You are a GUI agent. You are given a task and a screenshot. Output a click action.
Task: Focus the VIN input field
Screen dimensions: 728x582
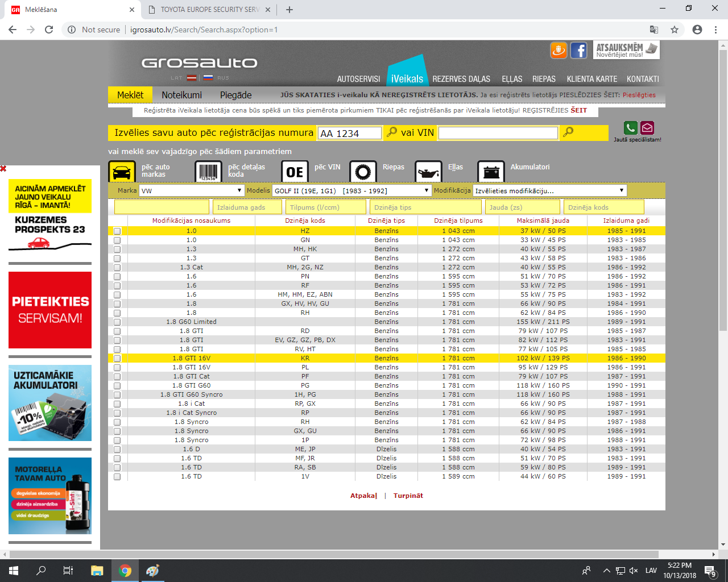click(498, 133)
